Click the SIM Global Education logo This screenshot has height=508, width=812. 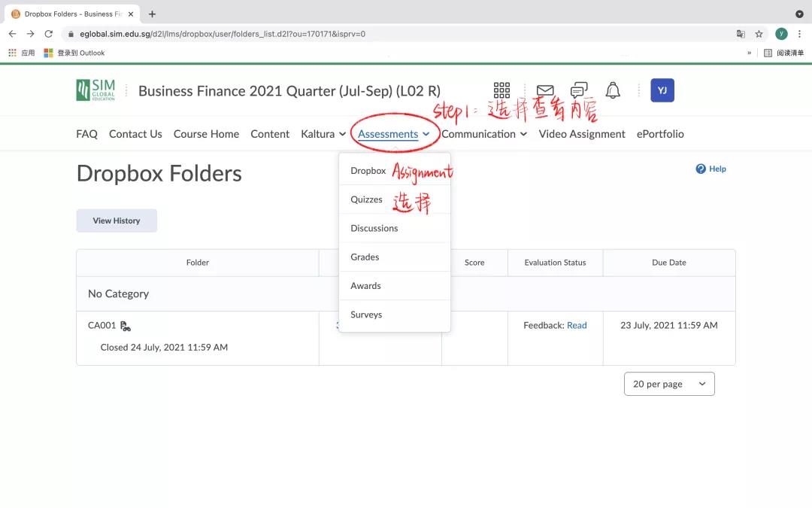coord(95,90)
